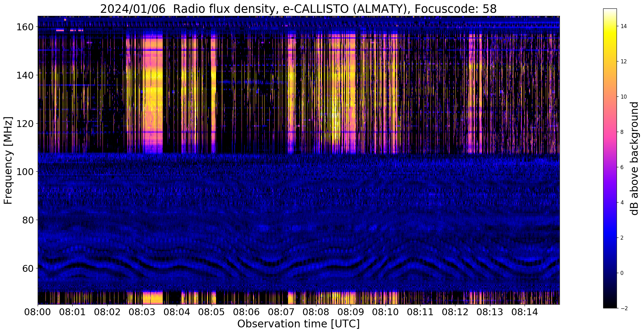This screenshot has height=333, width=644.
Task: Click the colorbar tick value 4
Action: 622,203
